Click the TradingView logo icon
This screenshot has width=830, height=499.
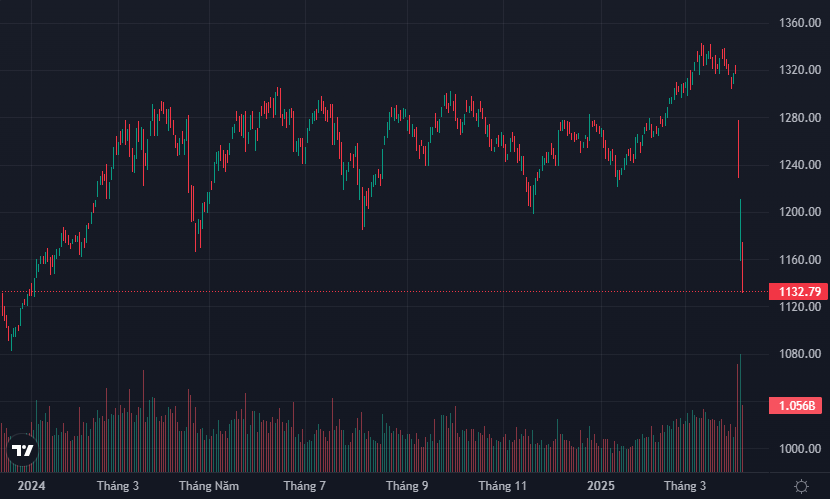(x=22, y=450)
